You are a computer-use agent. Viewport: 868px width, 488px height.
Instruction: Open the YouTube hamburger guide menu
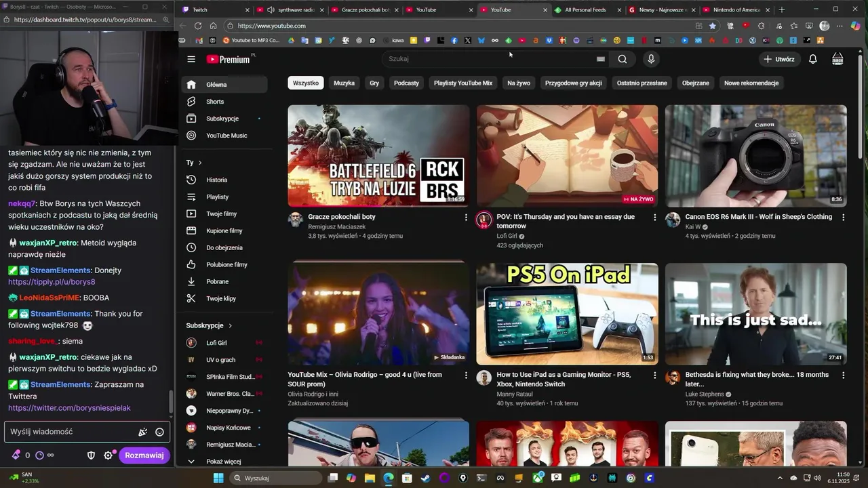(191, 59)
